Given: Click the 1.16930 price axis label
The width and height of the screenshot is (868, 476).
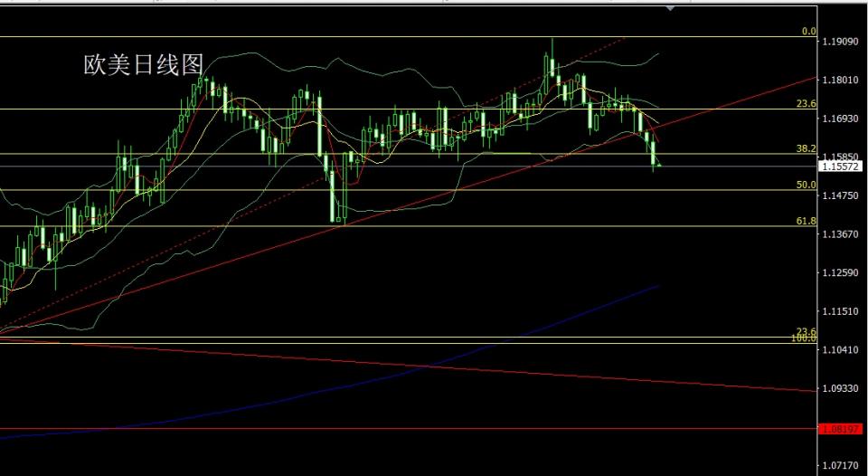Looking at the screenshot, I should [841, 119].
